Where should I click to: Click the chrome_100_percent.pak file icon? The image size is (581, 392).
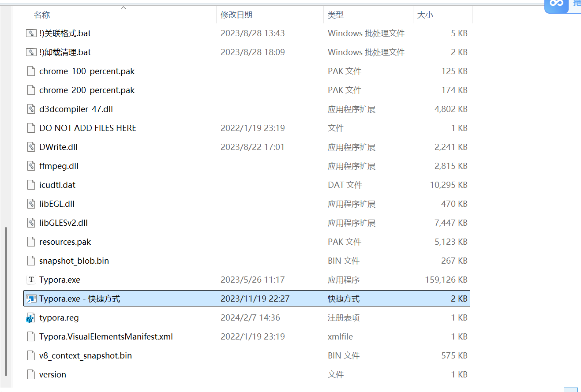(31, 71)
